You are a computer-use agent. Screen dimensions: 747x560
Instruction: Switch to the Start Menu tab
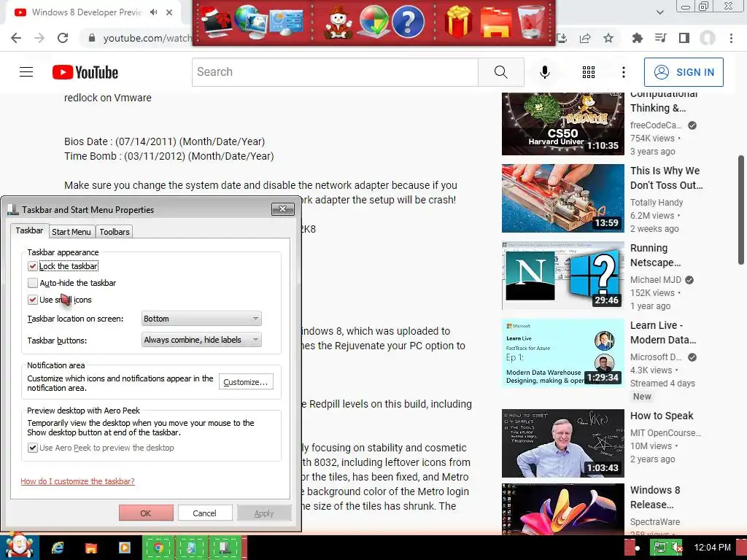(71, 232)
